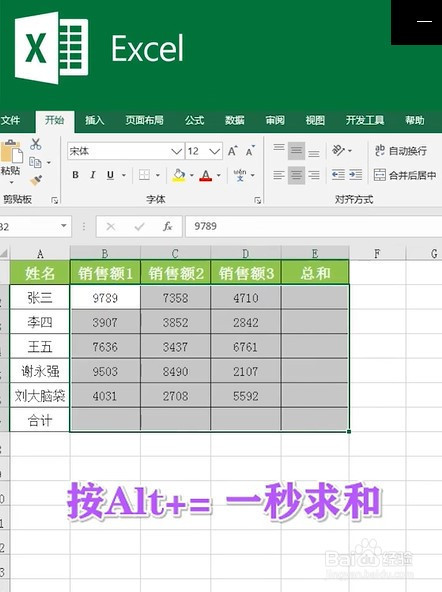
Task: Select cell containing 2842
Action: [246, 322]
